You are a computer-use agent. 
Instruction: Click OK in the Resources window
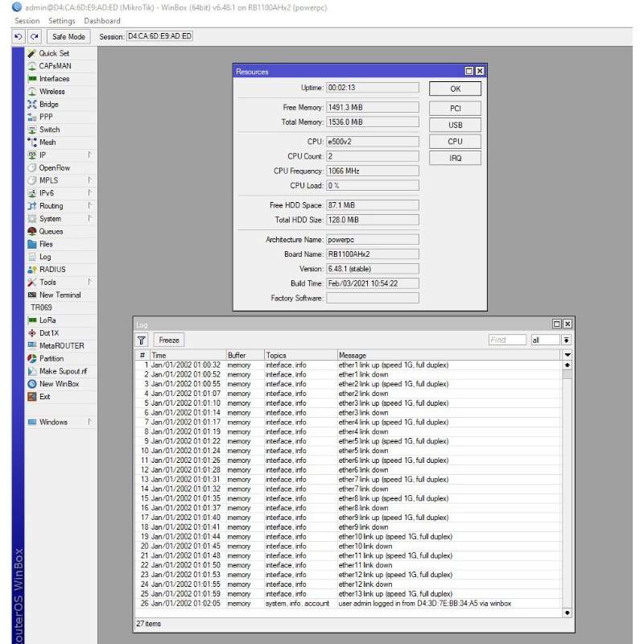point(455,89)
